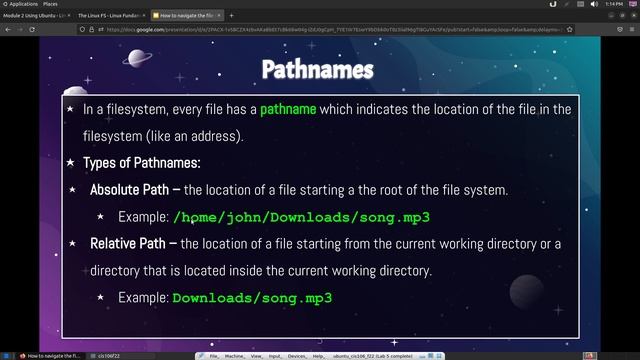Click the browser forward arrow
The image size is (640, 360).
pyautogui.click(x=20, y=29)
